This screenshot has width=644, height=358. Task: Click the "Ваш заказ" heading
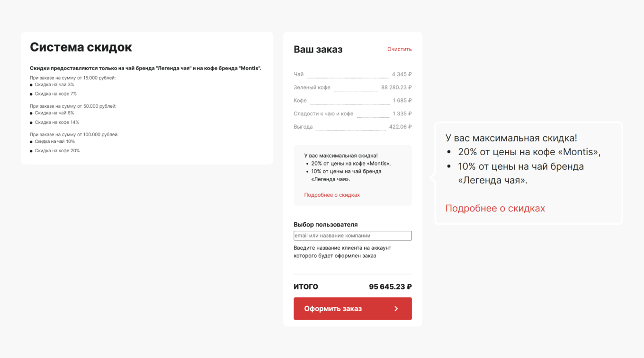(x=318, y=50)
